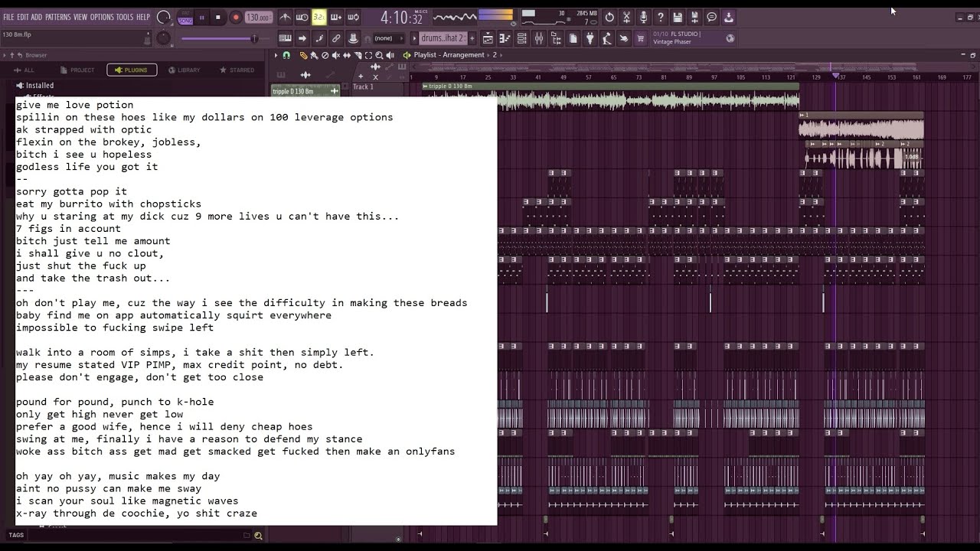This screenshot has height=551, width=980.
Task: Open the channel rack icon
Action: pyautogui.click(x=521, y=38)
